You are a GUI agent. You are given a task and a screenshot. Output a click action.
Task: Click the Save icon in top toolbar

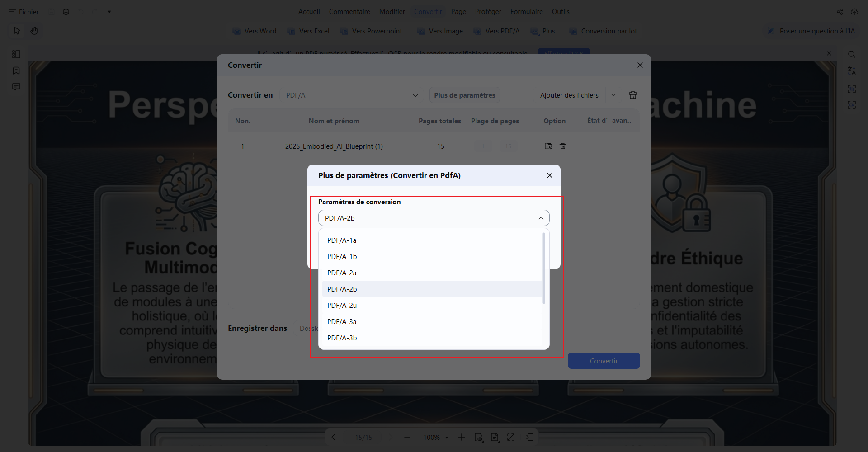point(52,12)
